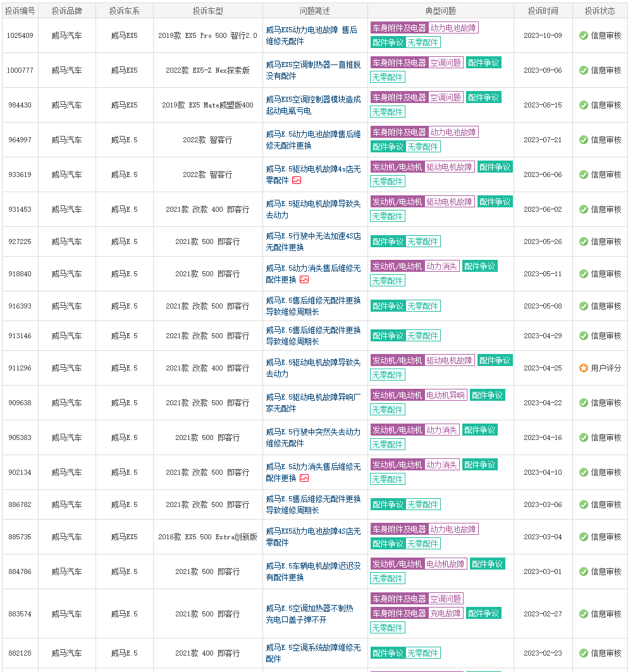Click the green check status icon in row 984430

584,105
